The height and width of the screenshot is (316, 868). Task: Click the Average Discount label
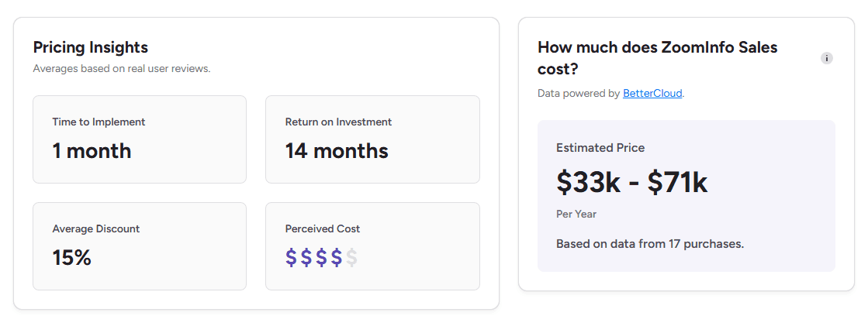pyautogui.click(x=96, y=228)
